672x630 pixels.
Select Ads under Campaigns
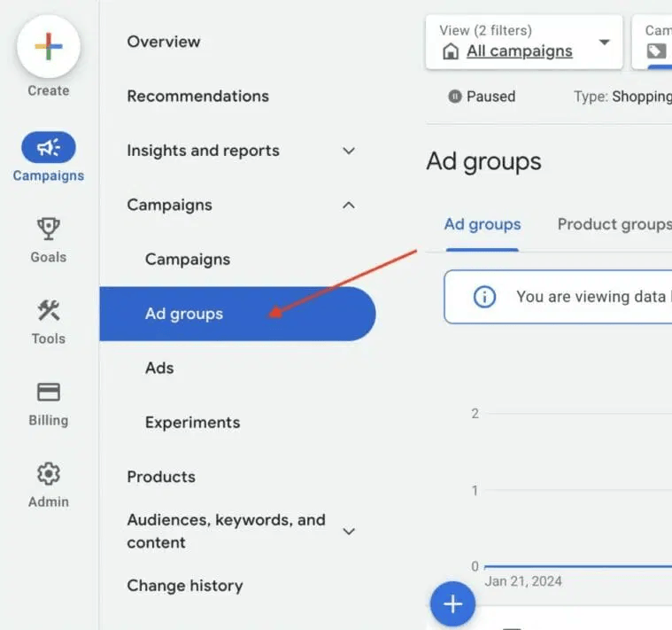click(159, 368)
